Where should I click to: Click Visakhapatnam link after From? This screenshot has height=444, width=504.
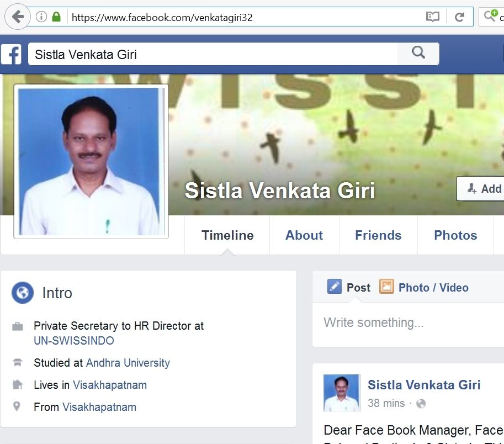click(x=99, y=408)
